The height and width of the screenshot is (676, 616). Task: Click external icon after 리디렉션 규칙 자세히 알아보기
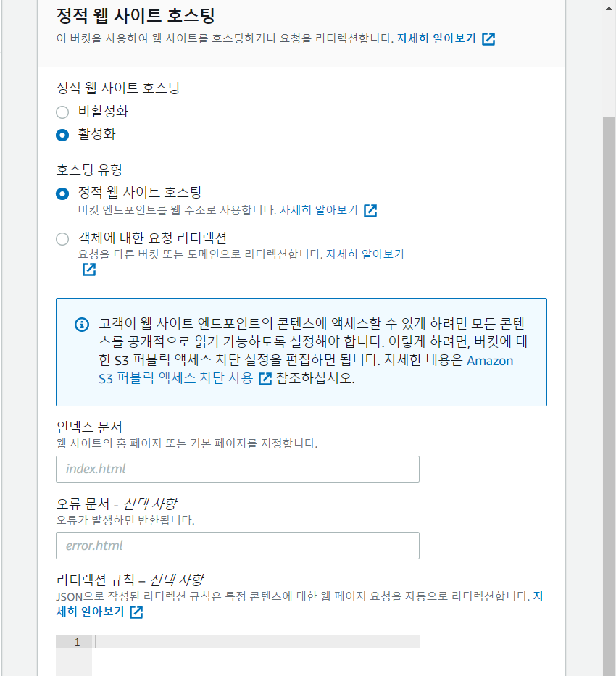click(136, 612)
